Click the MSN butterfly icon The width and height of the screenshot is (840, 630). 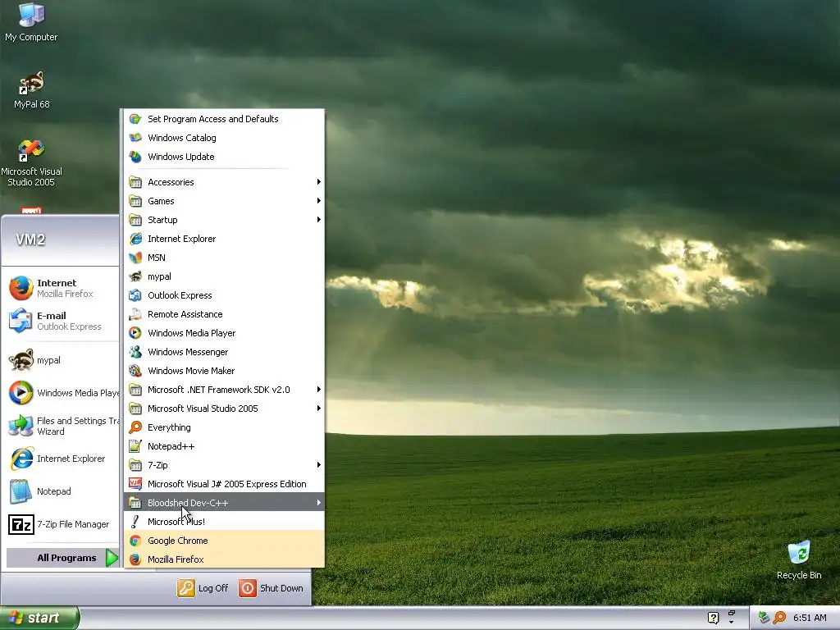click(135, 258)
